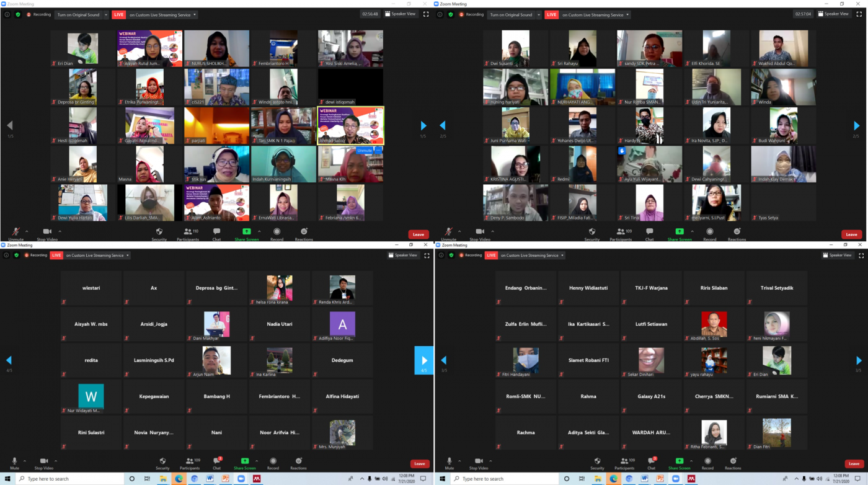The width and height of the screenshot is (868, 485).
Task: Expand audio options arrow in 4/5 page window
Action: pos(25,460)
